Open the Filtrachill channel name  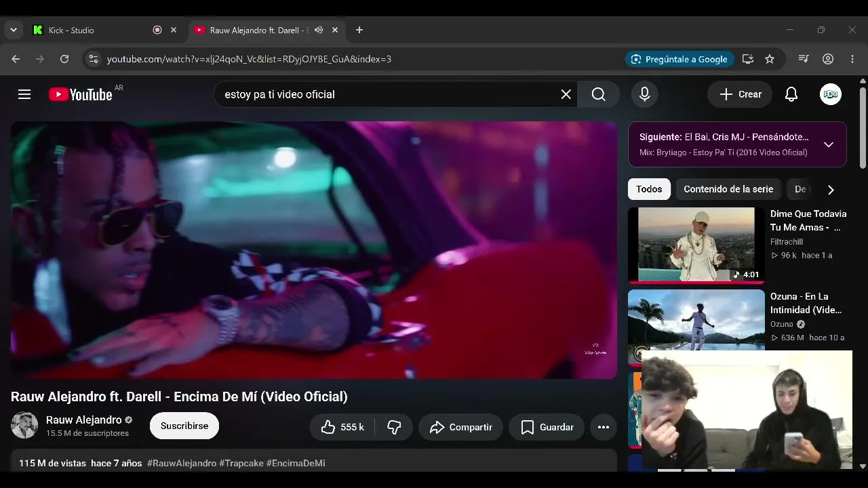click(787, 242)
